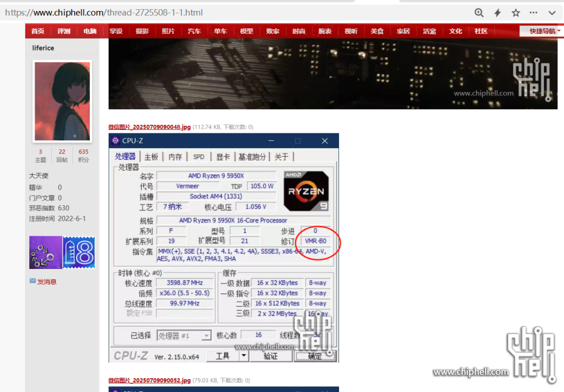View the user's 3 主题 threads count

pos(40,156)
